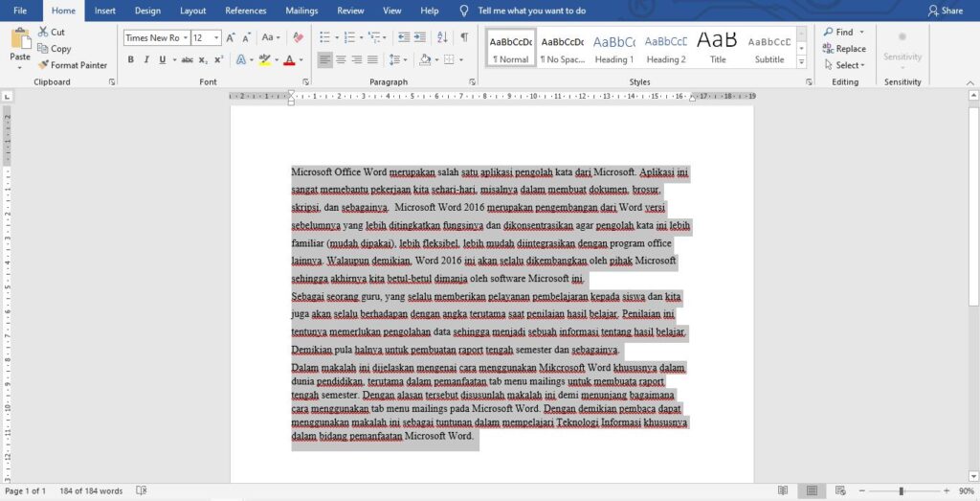Click the Replace button
This screenshot has width=980, height=501.
[x=844, y=48]
